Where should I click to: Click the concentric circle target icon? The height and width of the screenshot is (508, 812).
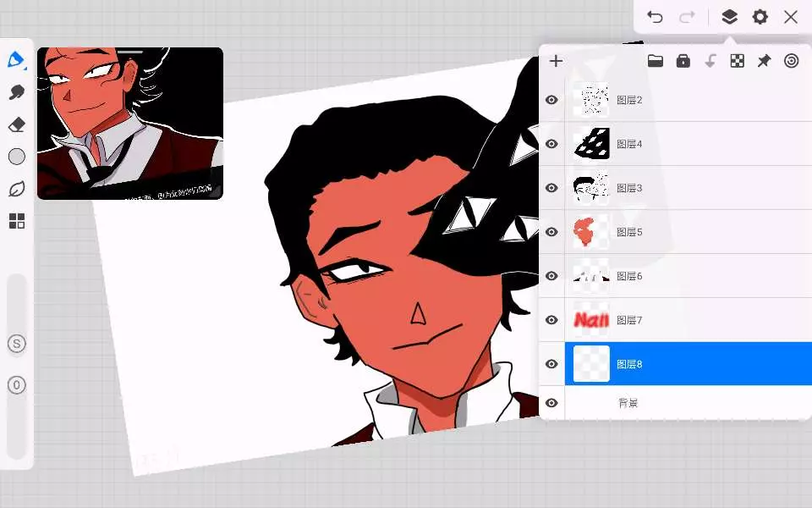(792, 61)
